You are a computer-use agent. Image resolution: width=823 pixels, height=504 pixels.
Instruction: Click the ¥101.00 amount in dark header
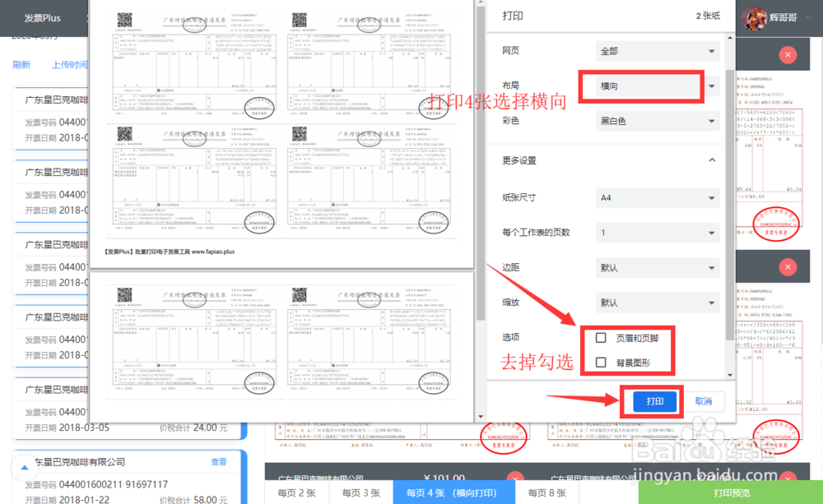click(x=444, y=478)
